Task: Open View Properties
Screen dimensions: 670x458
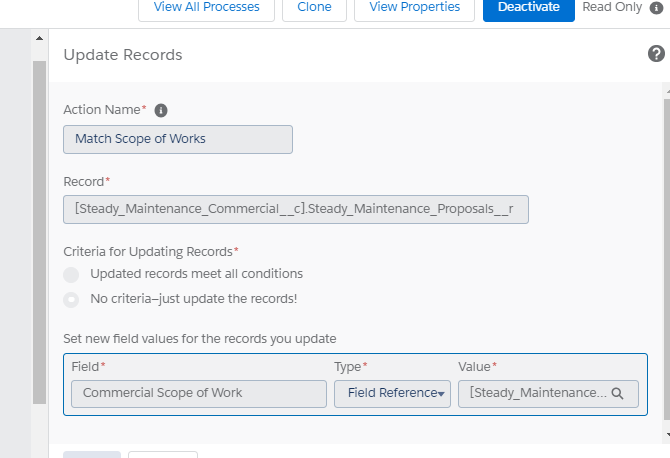Action: click(x=415, y=8)
